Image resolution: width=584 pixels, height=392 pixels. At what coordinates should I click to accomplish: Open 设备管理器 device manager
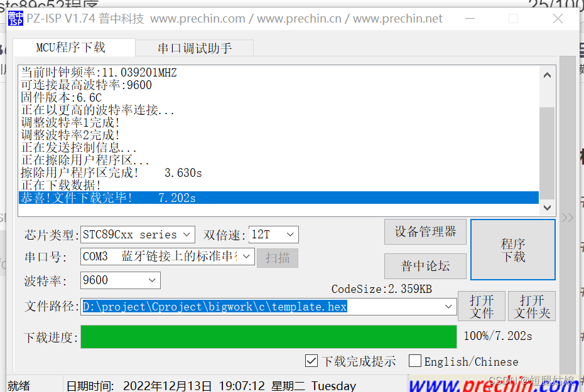click(425, 231)
